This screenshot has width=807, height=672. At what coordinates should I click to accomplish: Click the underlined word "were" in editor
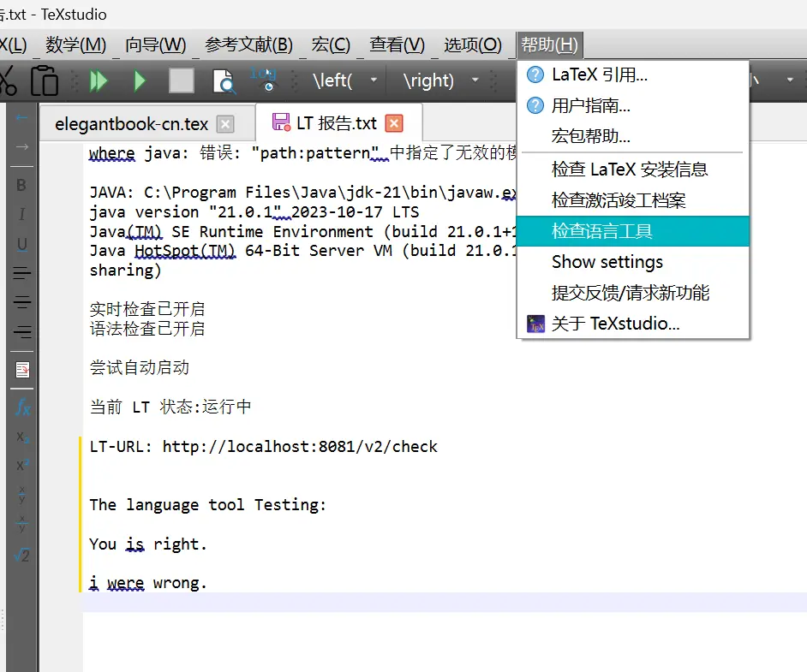point(125,583)
